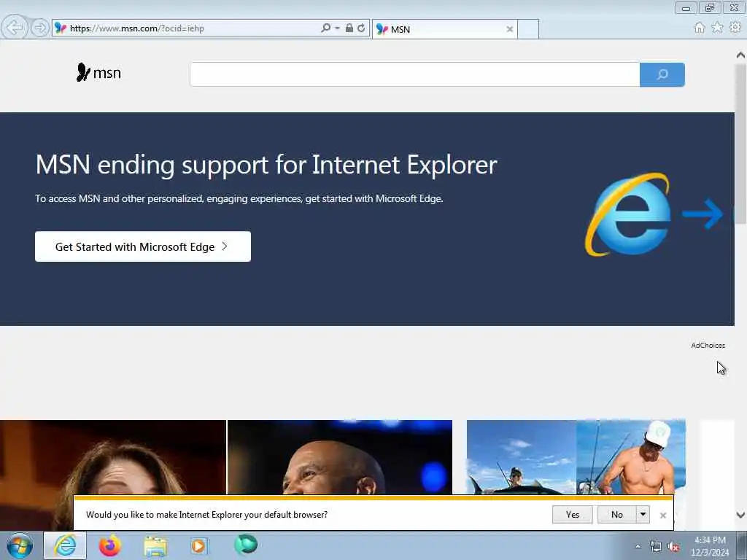Screen dimensions: 747x560
Task: Go to the Home page icon
Action: (x=700, y=28)
